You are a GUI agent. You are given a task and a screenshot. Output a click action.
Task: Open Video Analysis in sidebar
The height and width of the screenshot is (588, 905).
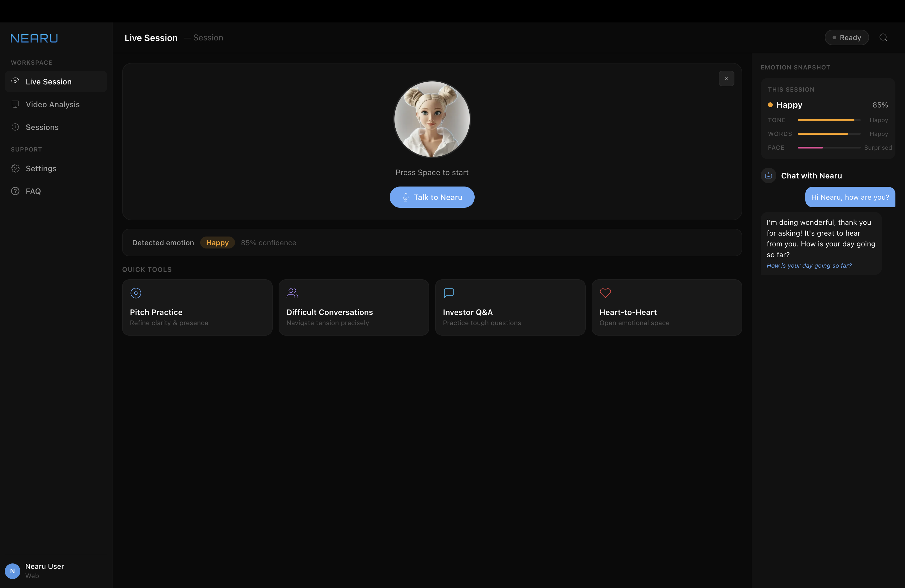pyautogui.click(x=52, y=104)
